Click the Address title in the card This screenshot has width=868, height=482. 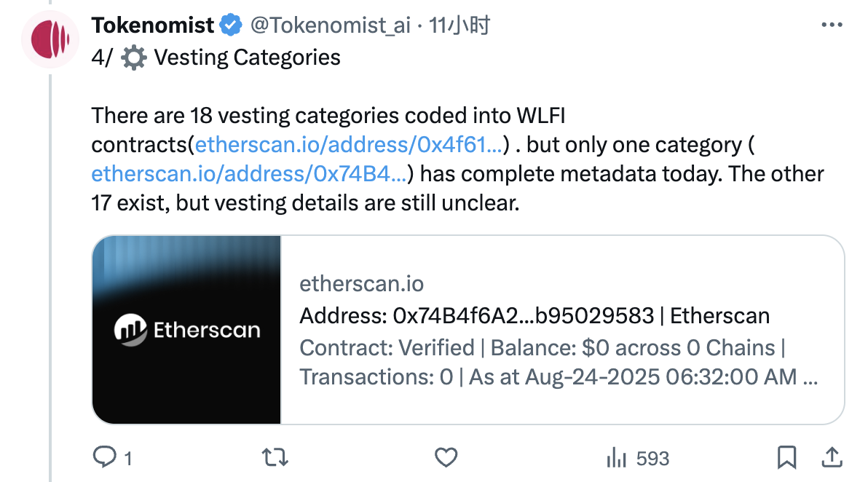(534, 316)
